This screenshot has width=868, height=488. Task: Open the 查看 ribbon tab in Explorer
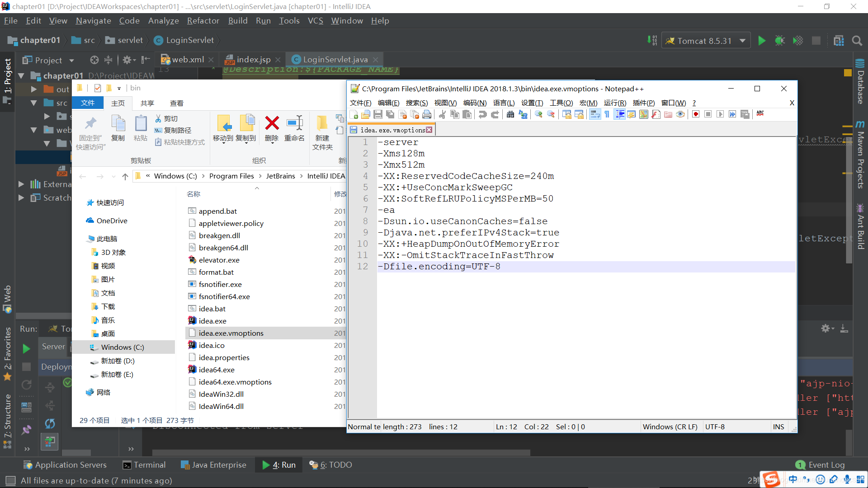176,103
